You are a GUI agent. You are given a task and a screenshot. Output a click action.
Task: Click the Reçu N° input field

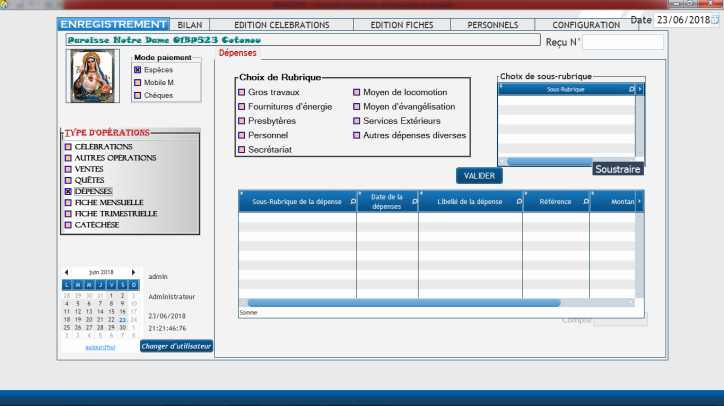pos(622,42)
